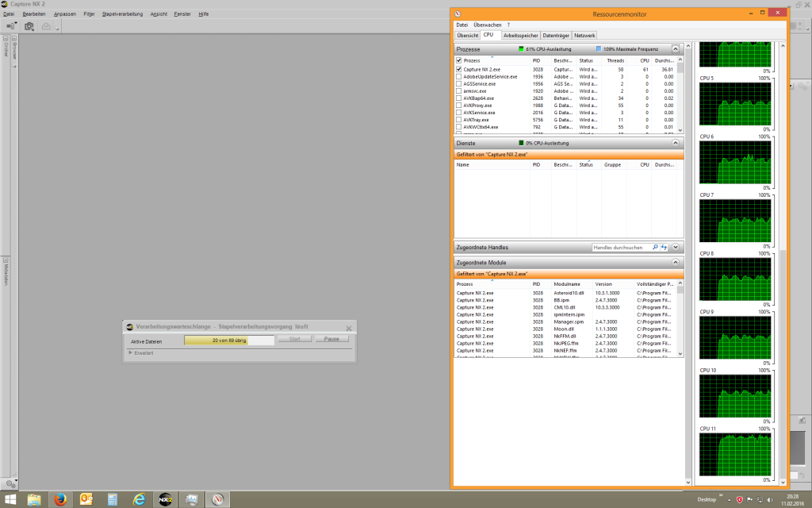Sort processes by PID column header
The height and width of the screenshot is (508, 812).
click(537, 60)
